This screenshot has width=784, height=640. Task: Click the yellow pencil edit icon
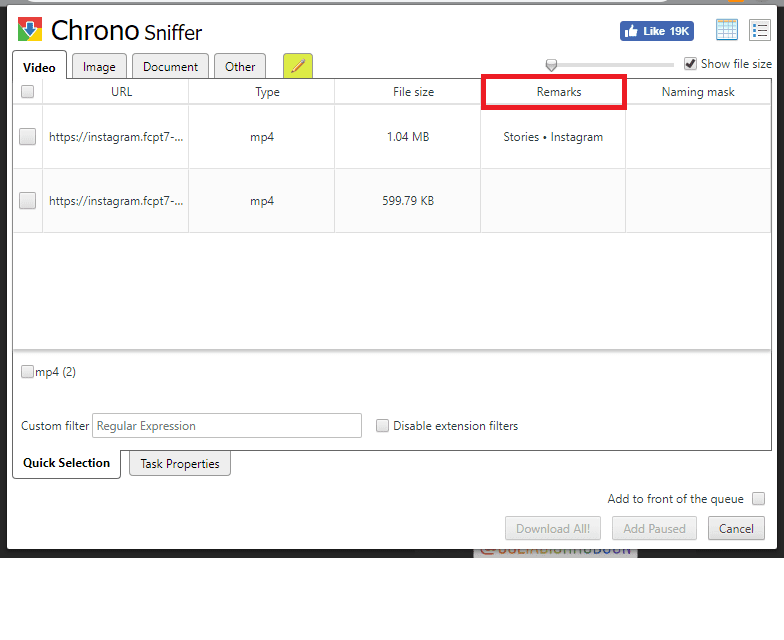(298, 66)
